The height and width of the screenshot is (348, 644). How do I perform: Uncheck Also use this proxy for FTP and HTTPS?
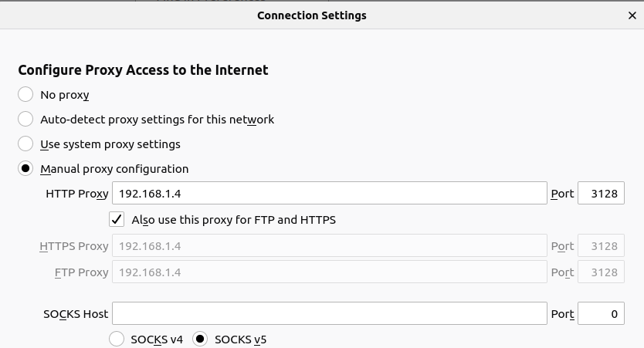coord(117,220)
